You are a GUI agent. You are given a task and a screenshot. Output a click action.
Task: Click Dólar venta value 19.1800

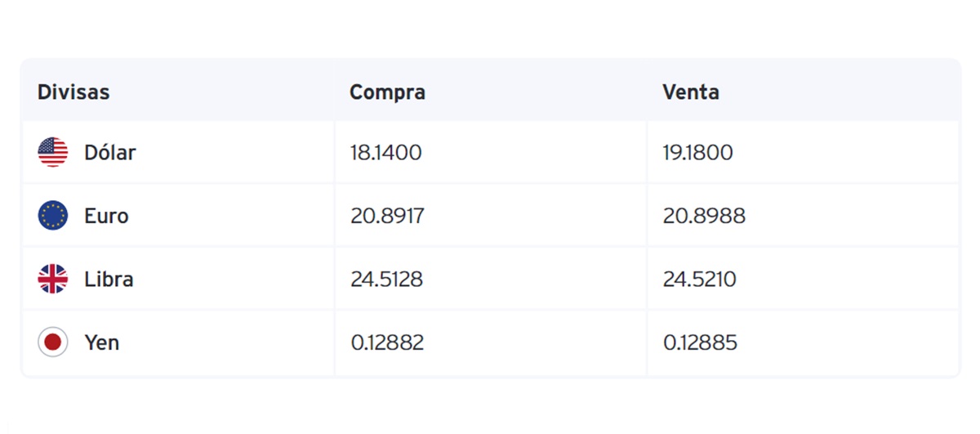(698, 153)
